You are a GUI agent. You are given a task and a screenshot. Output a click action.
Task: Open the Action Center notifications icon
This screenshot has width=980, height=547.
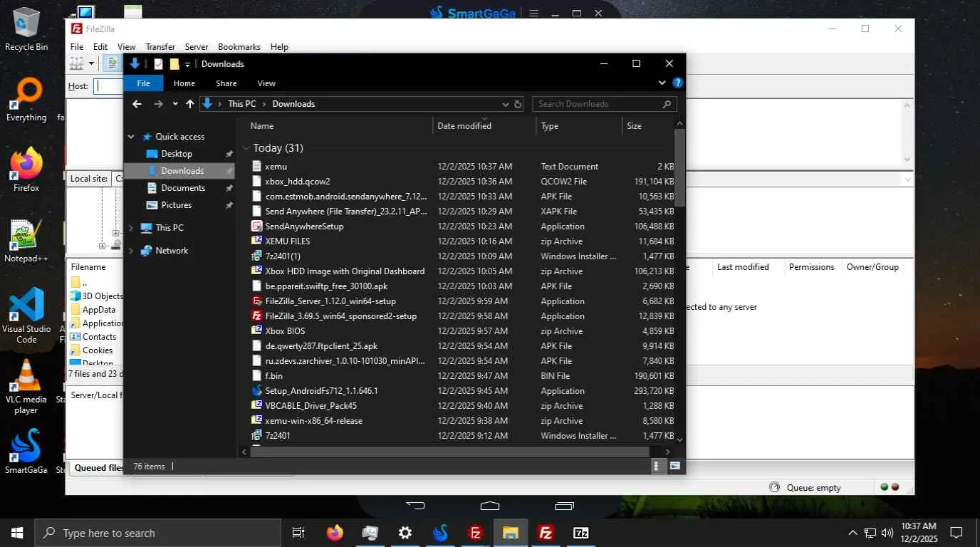956,533
